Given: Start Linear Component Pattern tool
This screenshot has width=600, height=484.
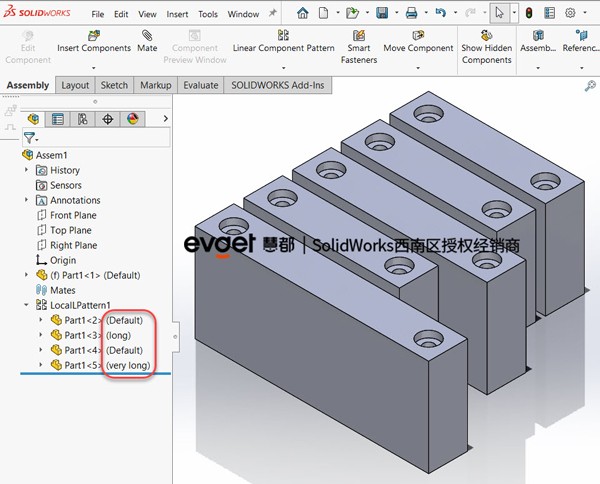Looking at the screenshot, I should pyautogui.click(x=284, y=41).
